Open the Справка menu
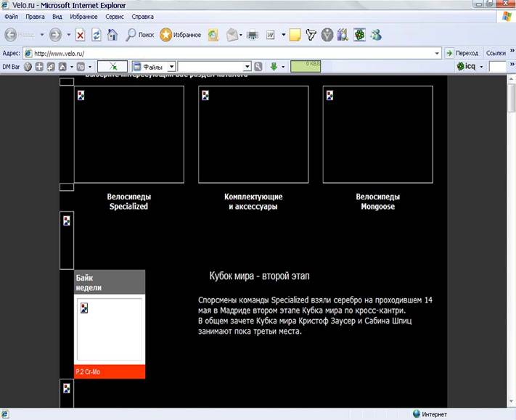The image size is (516, 420). pyautogui.click(x=142, y=17)
